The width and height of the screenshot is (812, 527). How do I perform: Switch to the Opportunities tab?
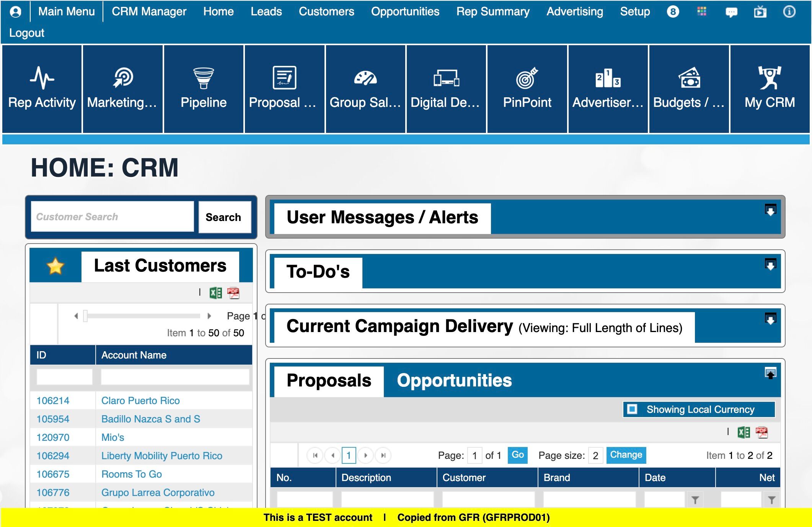pyautogui.click(x=454, y=380)
